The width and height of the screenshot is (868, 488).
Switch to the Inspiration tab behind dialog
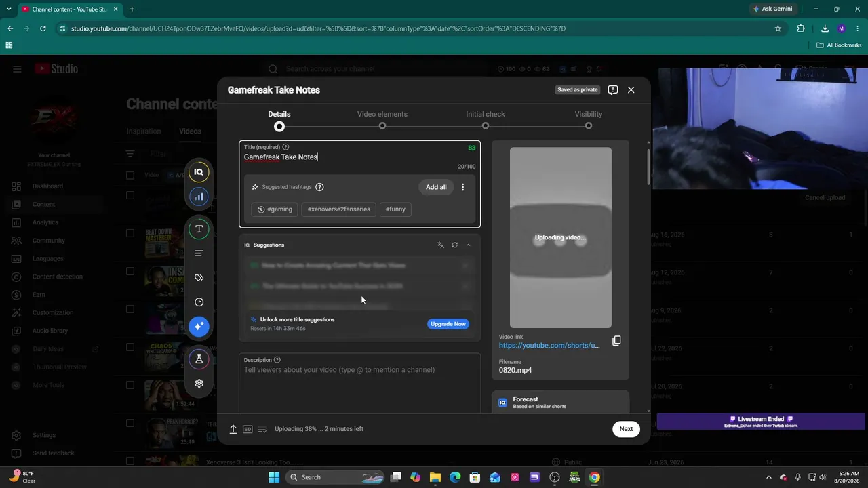point(144,131)
